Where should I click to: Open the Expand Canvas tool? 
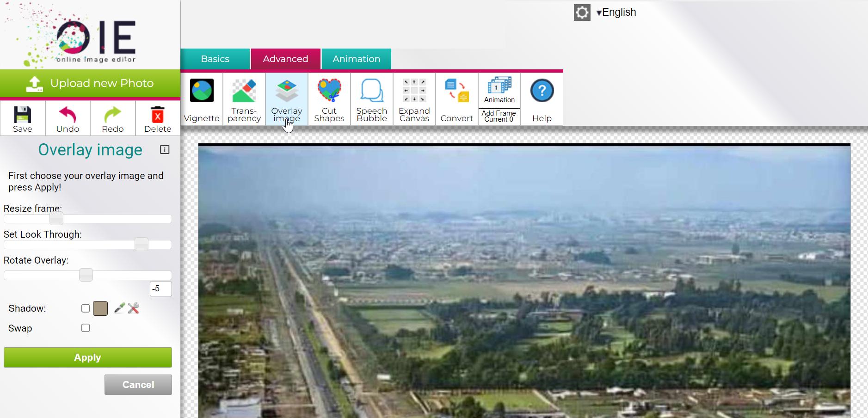pyautogui.click(x=414, y=99)
